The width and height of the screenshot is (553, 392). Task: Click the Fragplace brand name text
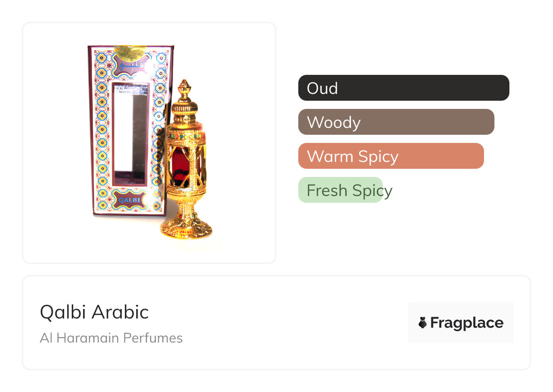[x=466, y=323]
